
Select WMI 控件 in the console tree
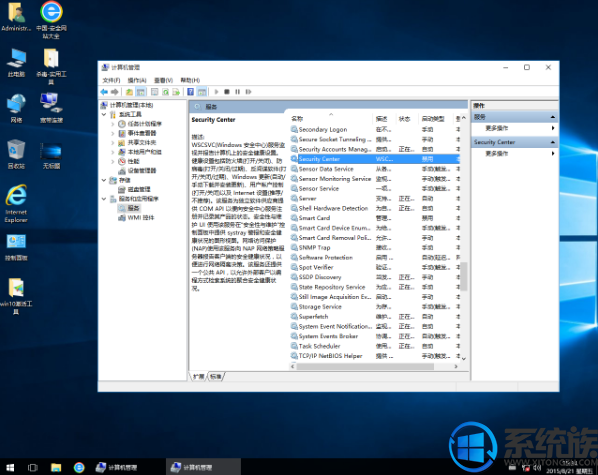point(141,217)
